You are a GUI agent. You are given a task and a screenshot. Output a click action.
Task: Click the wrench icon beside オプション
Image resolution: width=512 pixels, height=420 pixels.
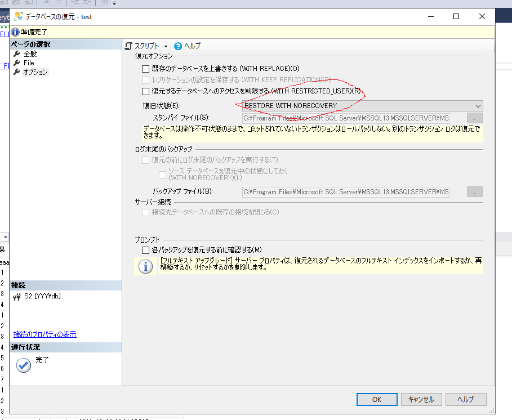point(17,72)
